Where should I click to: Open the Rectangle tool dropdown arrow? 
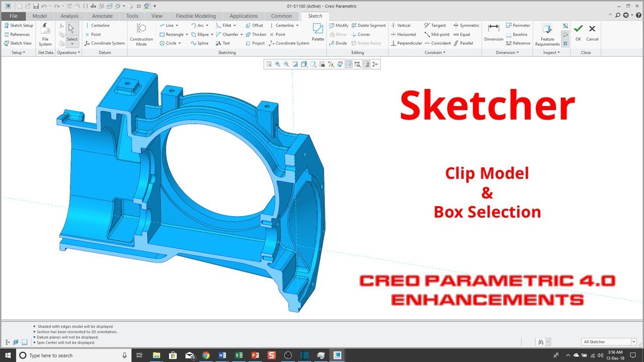point(187,34)
